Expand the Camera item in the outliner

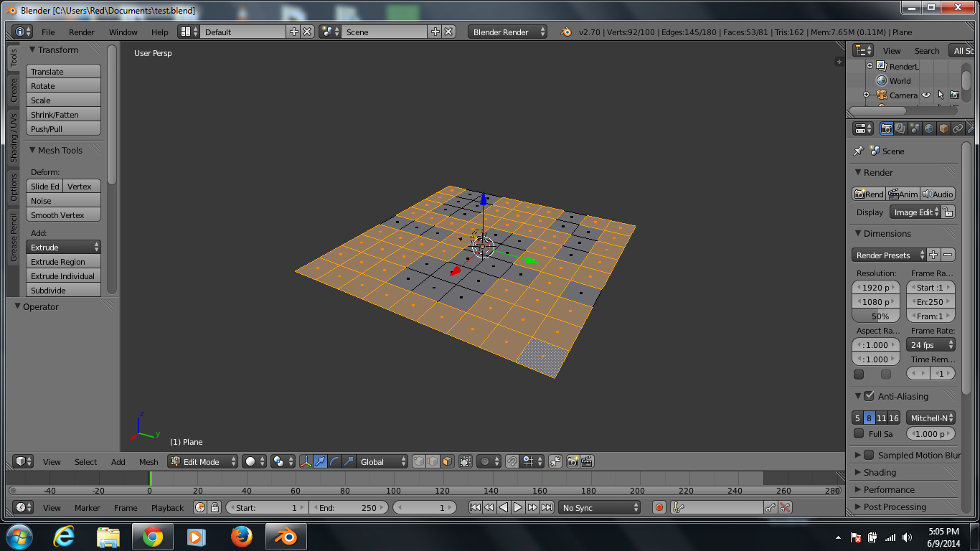(867, 95)
